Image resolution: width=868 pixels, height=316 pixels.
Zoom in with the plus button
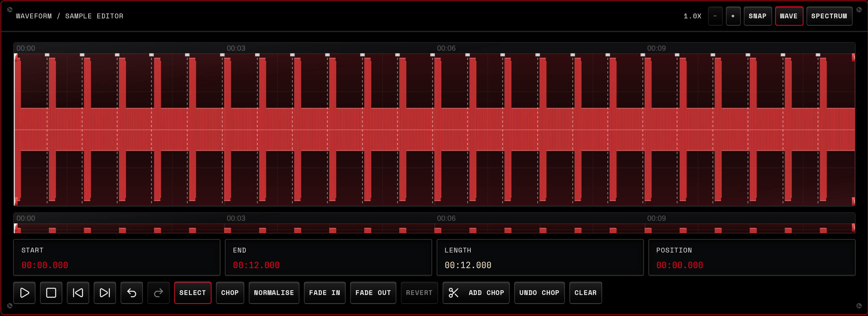point(733,16)
